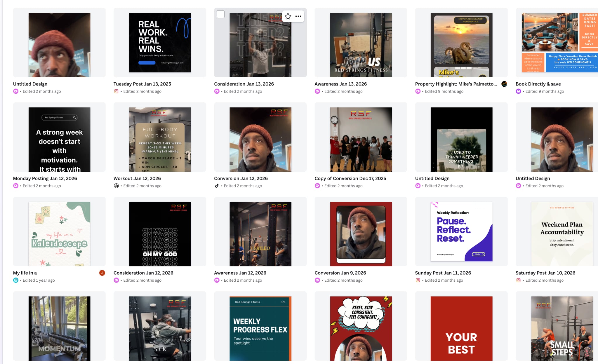Click the TikTok icon under Conversion Jan 12

[x=217, y=186]
